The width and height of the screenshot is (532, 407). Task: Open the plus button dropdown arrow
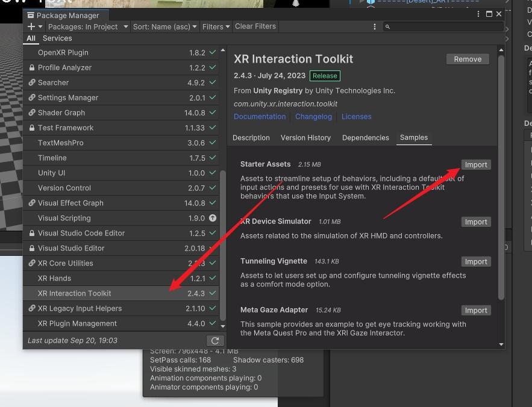click(40, 26)
